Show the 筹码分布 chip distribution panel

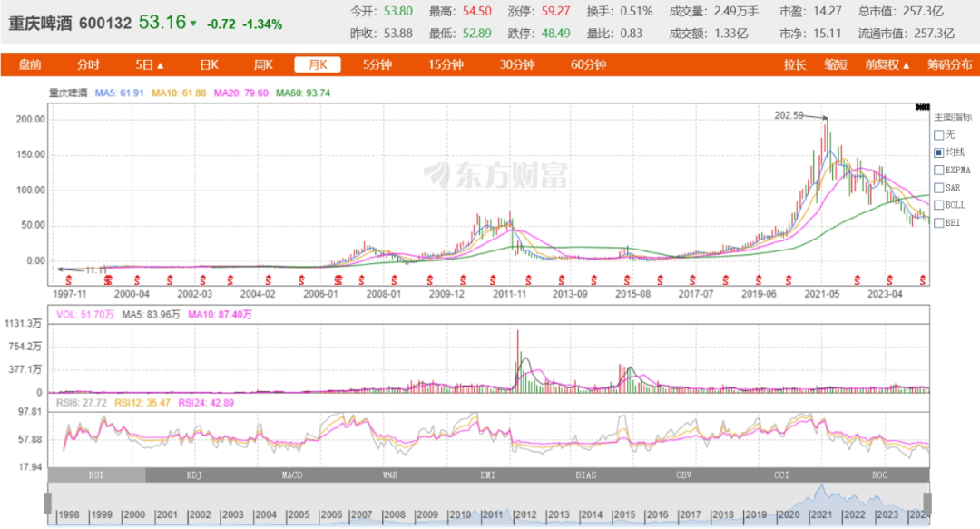coord(949,64)
